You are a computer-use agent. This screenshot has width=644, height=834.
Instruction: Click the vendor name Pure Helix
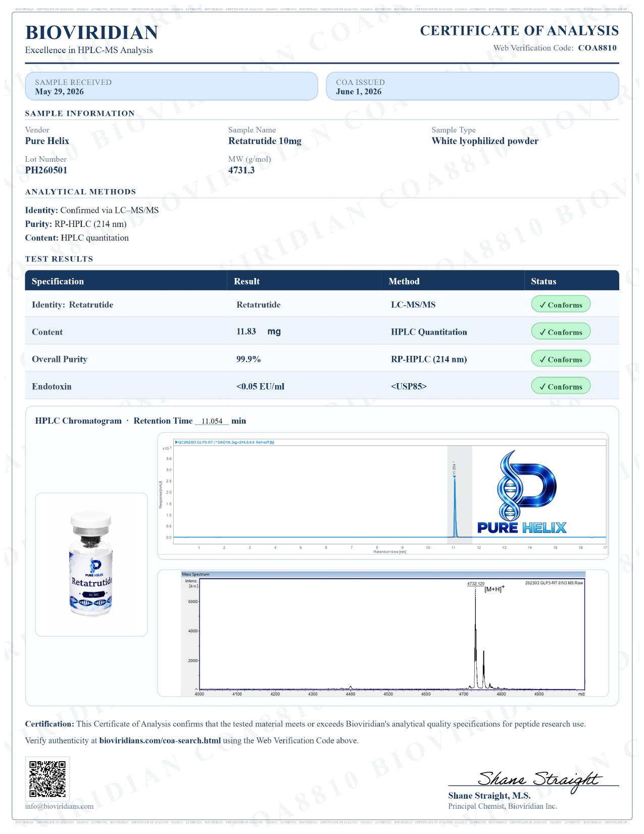point(47,141)
